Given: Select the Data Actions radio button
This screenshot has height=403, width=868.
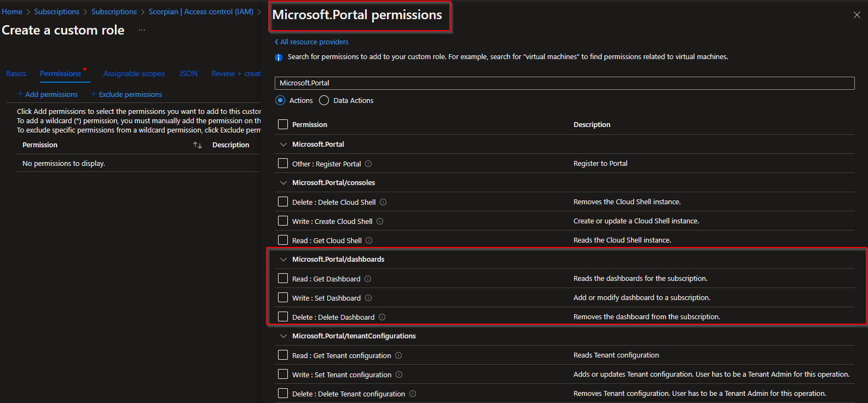Looking at the screenshot, I should [x=324, y=100].
